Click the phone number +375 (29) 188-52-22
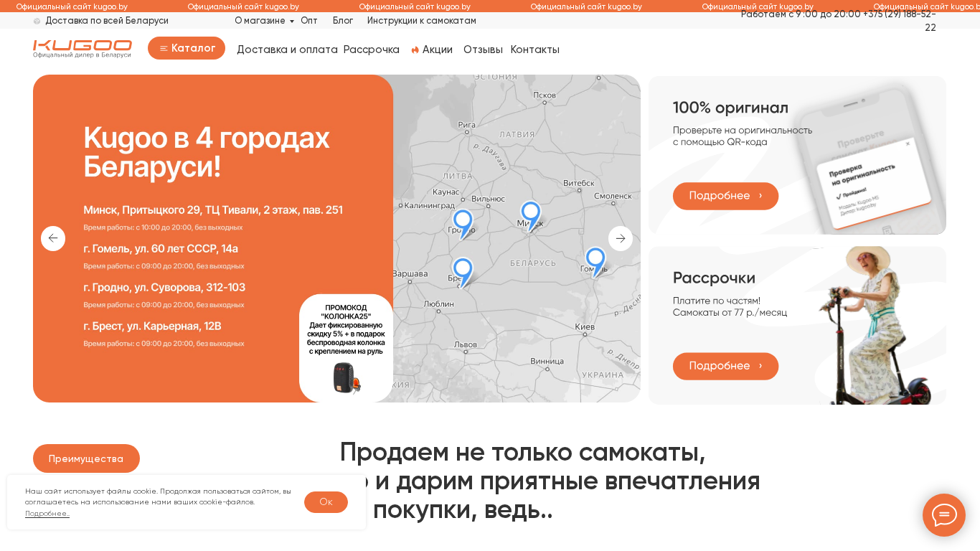This screenshot has height=551, width=980. [x=900, y=20]
